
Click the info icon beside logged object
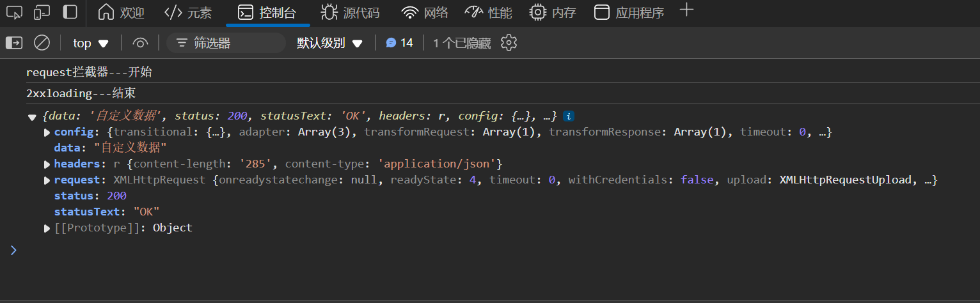tap(568, 116)
